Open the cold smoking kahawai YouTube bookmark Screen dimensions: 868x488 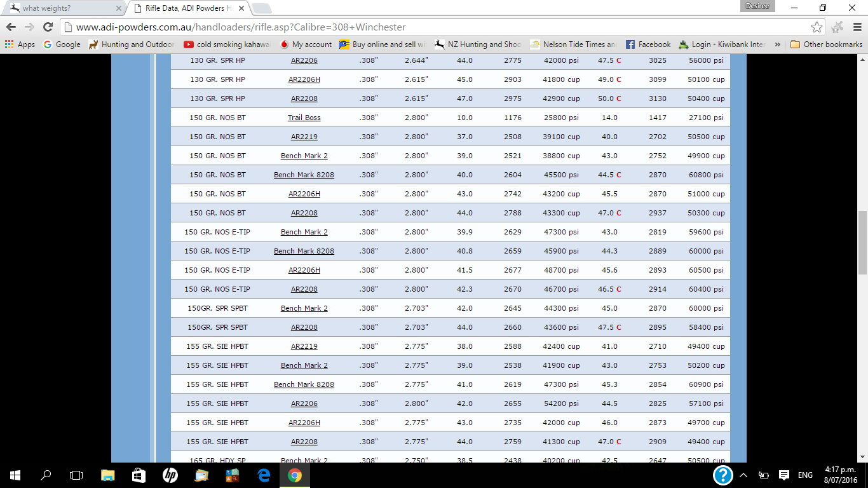(x=227, y=44)
